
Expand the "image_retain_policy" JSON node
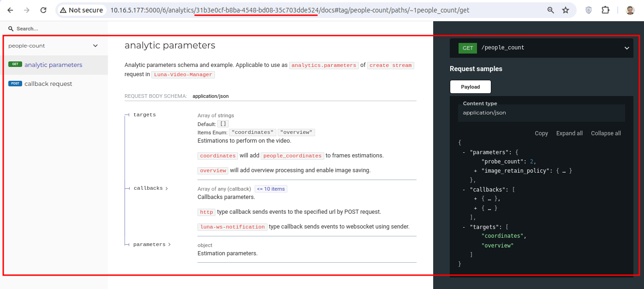pos(476,171)
